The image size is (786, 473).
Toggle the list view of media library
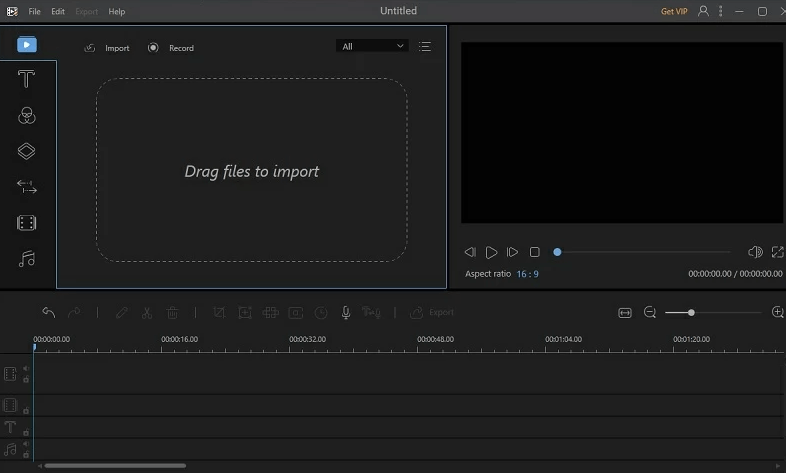(x=425, y=46)
